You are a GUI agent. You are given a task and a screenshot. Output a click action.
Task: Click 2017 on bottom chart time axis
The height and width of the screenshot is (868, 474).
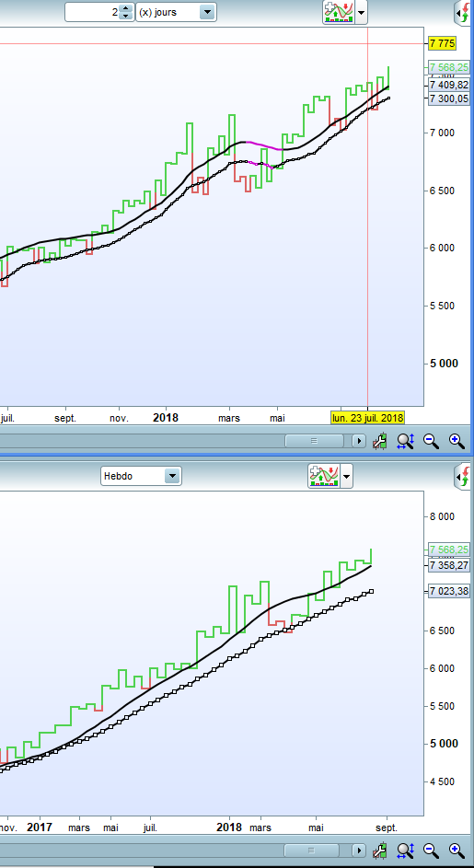pyautogui.click(x=40, y=827)
